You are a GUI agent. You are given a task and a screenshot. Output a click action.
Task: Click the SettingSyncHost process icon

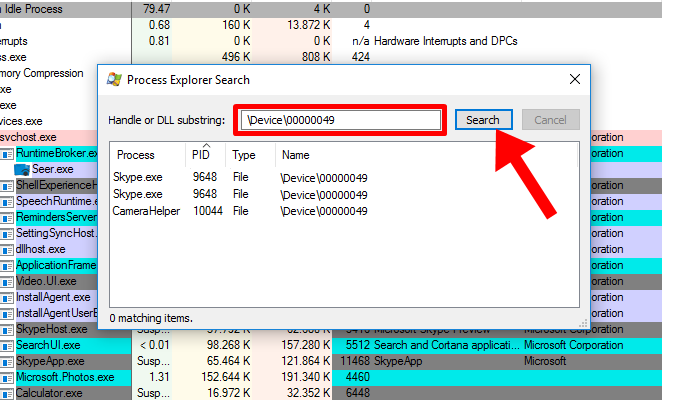[x=7, y=234]
